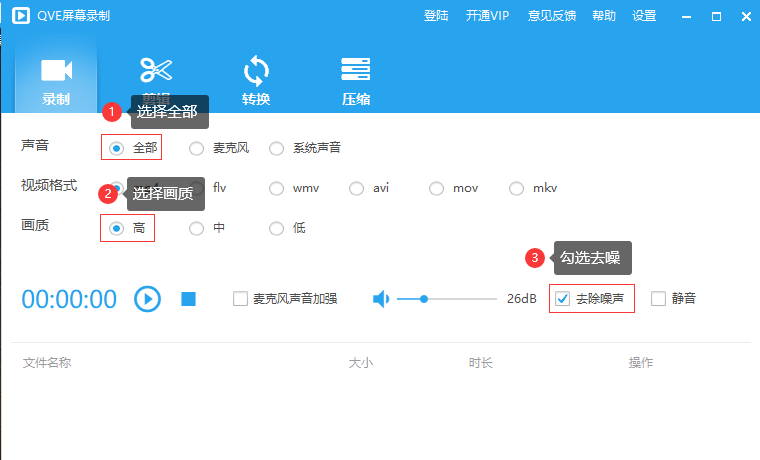Viewport: 760px width, 460px height.
Task: Click the speaker volume icon
Action: click(381, 299)
